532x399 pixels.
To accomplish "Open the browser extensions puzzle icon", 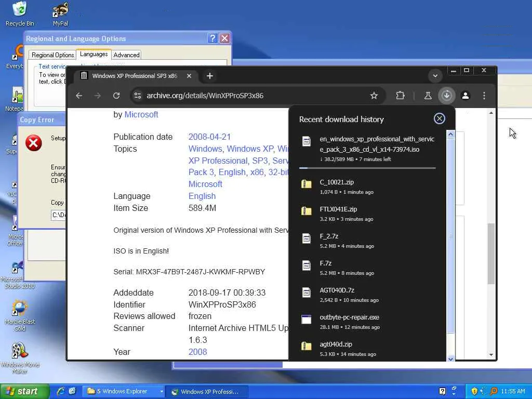I will 401,96.
